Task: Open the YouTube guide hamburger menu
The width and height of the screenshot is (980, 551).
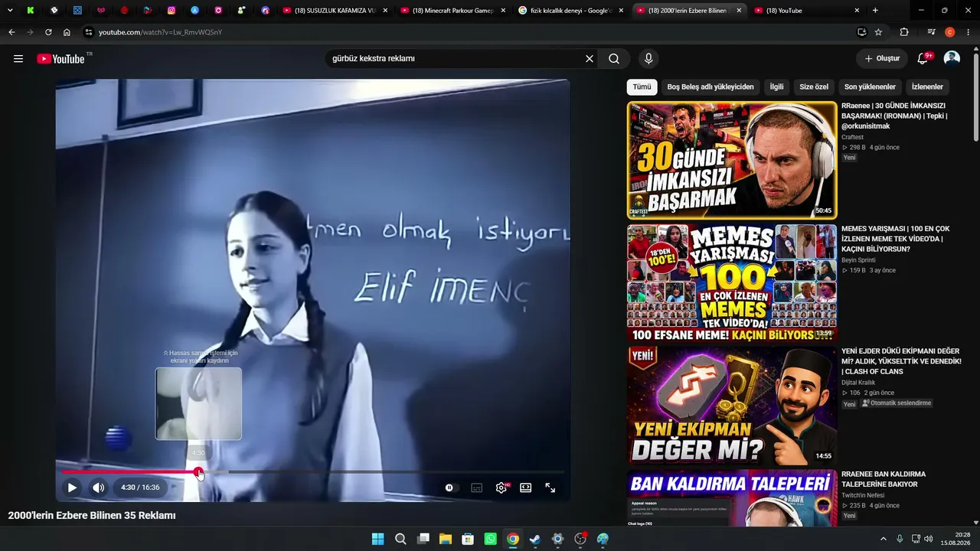Action: click(18, 59)
